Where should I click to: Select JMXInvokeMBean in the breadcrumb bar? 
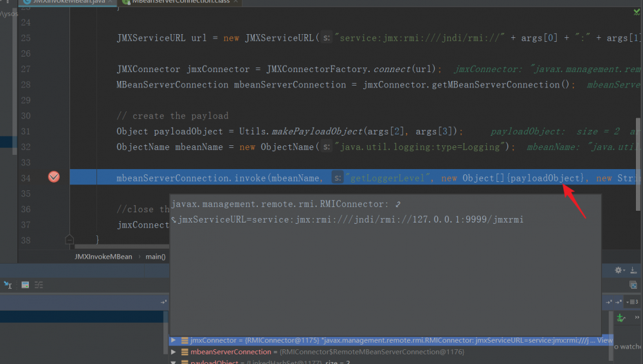pyautogui.click(x=104, y=257)
